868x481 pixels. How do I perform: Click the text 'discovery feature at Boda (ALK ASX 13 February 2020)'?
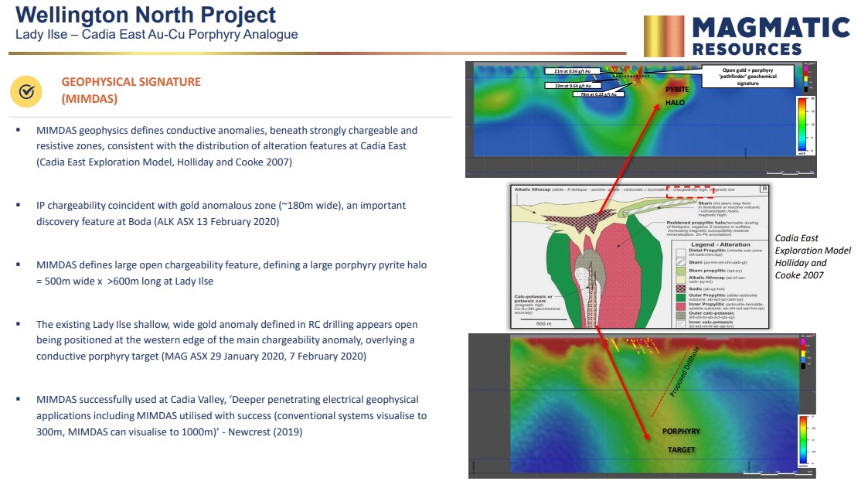click(x=158, y=221)
